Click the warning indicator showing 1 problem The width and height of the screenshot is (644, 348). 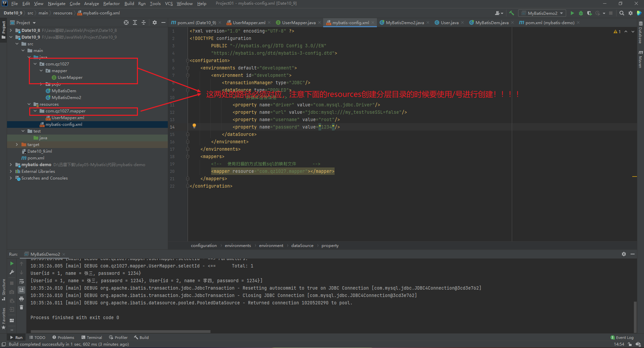point(617,32)
